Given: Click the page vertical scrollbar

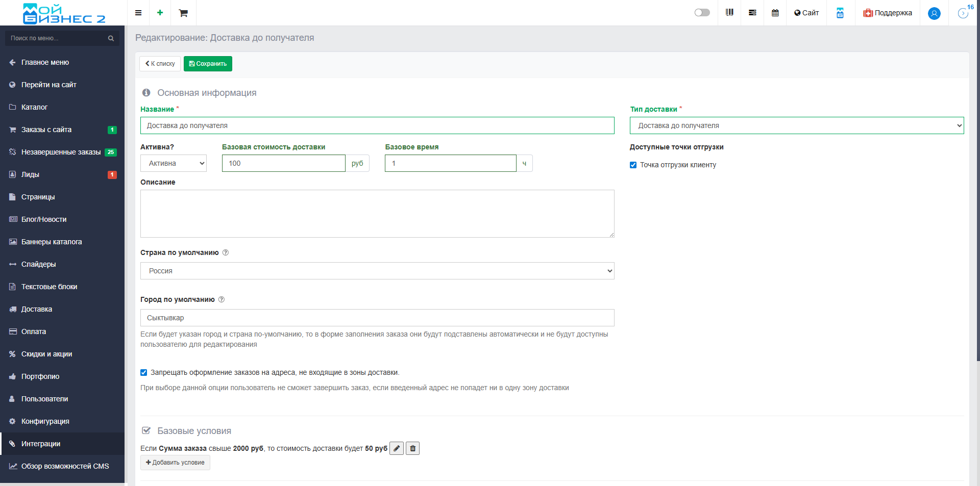Looking at the screenshot, I should [x=977, y=204].
